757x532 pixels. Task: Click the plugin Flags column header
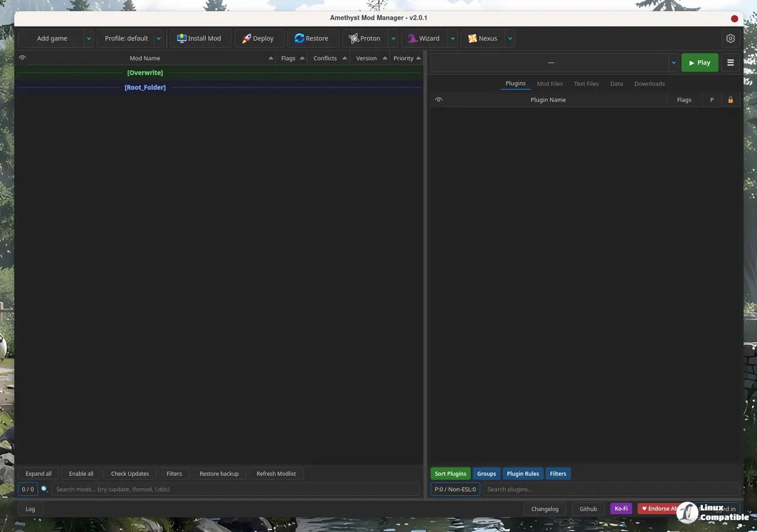pyautogui.click(x=684, y=100)
